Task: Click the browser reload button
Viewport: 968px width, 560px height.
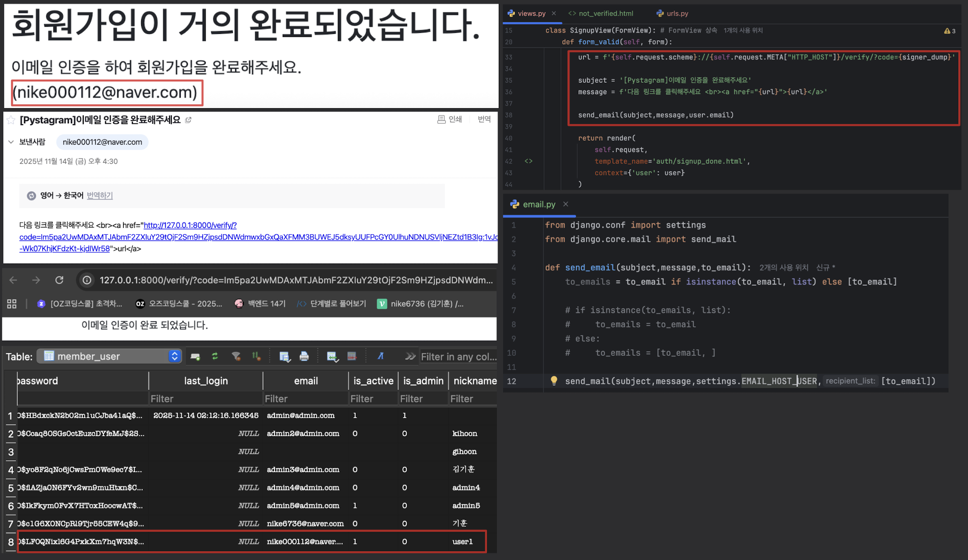Action: (59, 280)
